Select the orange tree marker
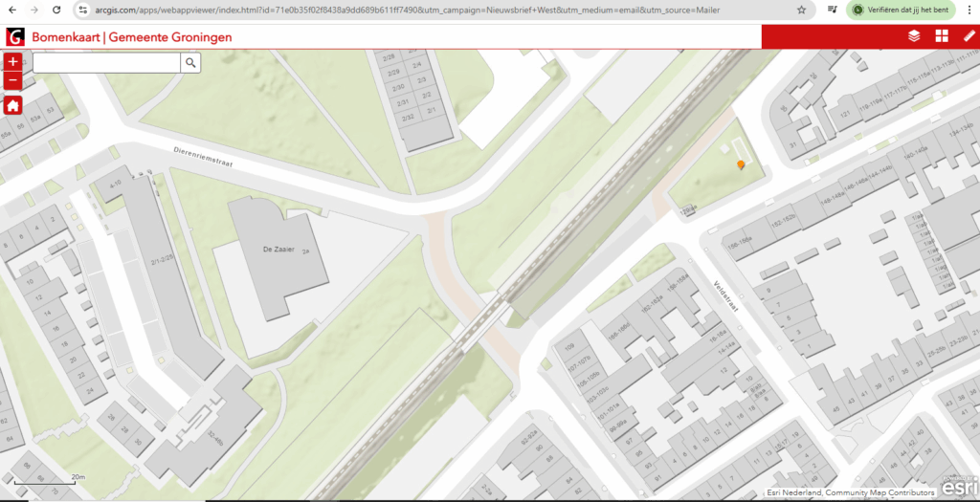Image resolution: width=980 pixels, height=502 pixels. [x=741, y=165]
